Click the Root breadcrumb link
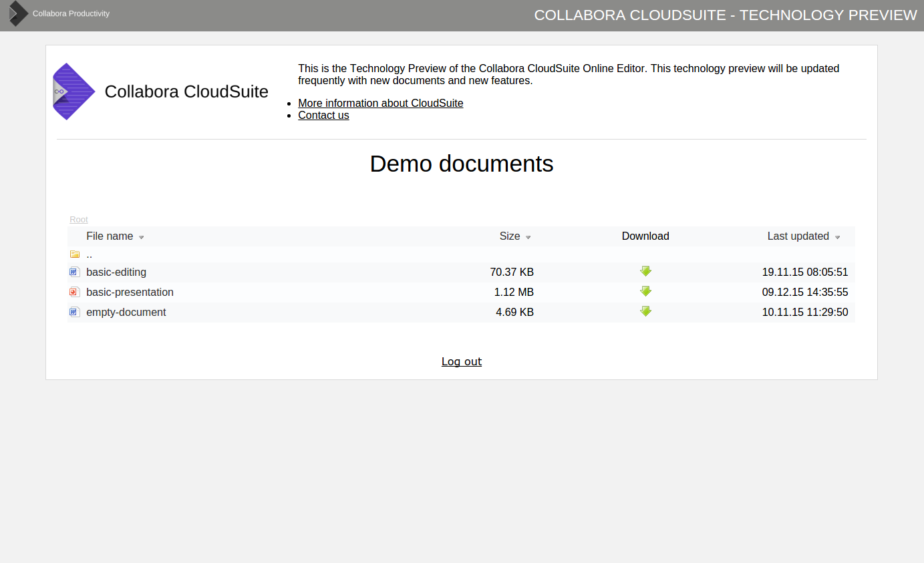The image size is (924, 563). click(79, 220)
